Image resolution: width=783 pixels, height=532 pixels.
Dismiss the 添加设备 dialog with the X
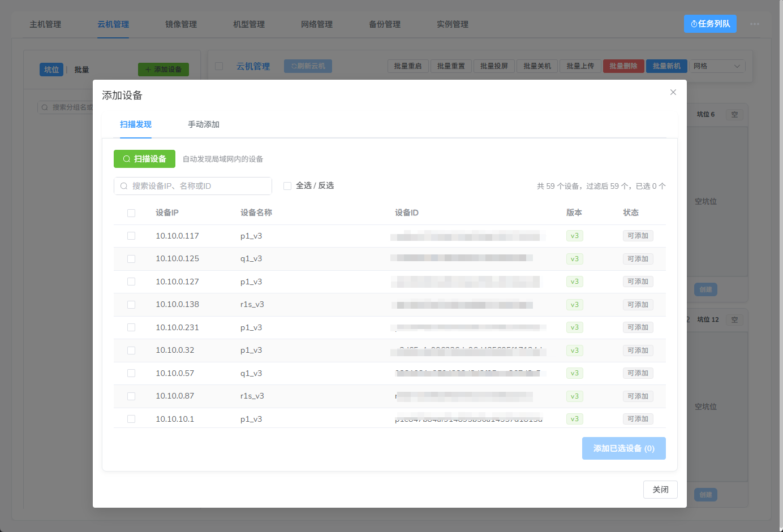(x=673, y=92)
